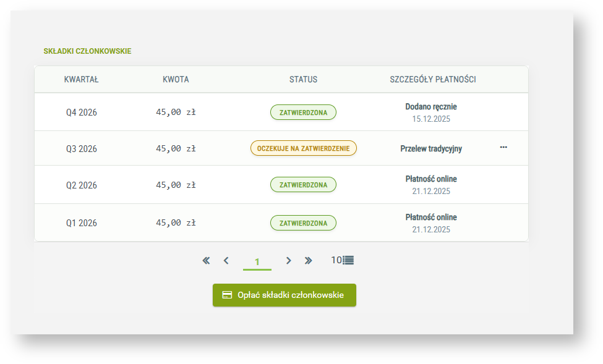This screenshot has width=603, height=364.
Task: Go to previous page arrow
Action: [226, 261]
